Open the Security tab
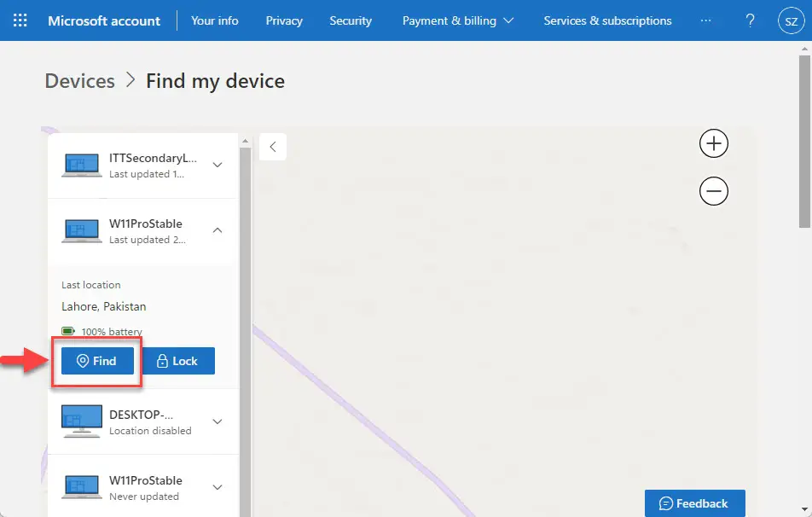The image size is (812, 517). (x=351, y=20)
